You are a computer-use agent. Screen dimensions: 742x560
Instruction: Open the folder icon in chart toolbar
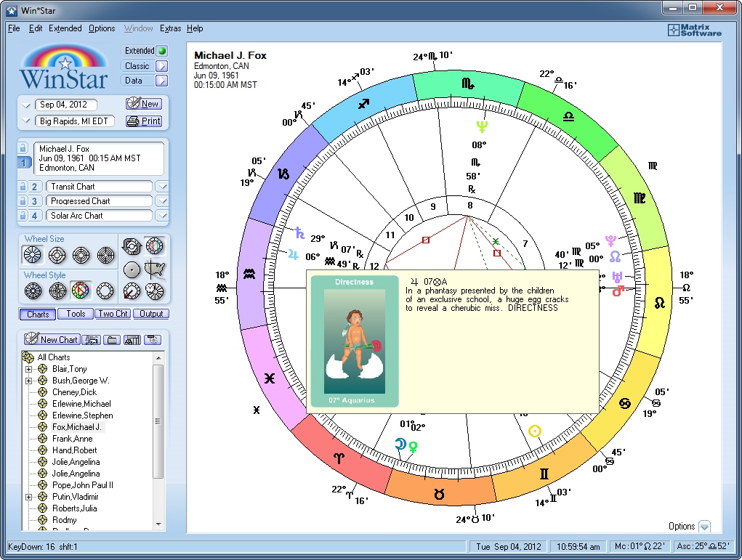coord(112,340)
